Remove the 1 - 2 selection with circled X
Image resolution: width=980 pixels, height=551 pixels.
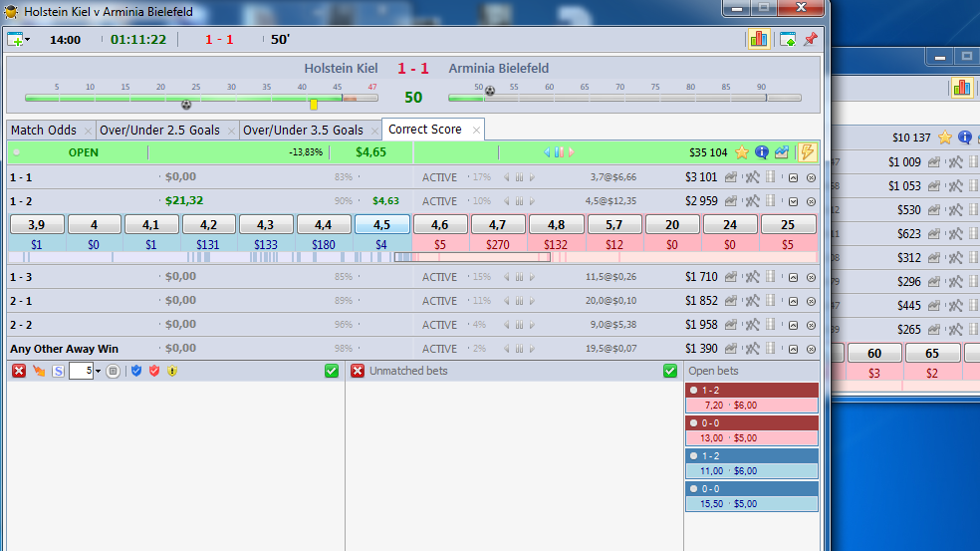[x=812, y=202]
